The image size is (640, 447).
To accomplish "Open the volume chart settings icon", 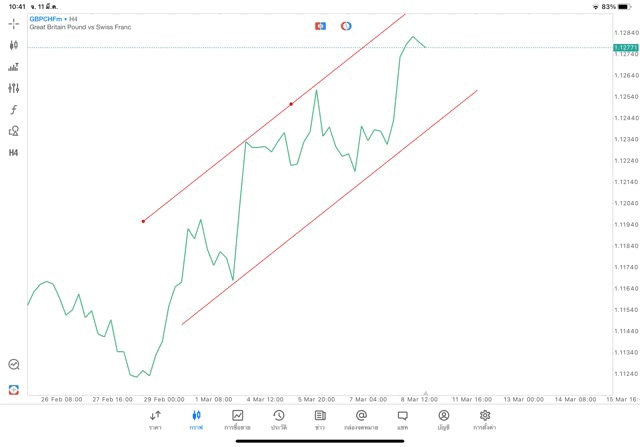I will tap(13, 67).
